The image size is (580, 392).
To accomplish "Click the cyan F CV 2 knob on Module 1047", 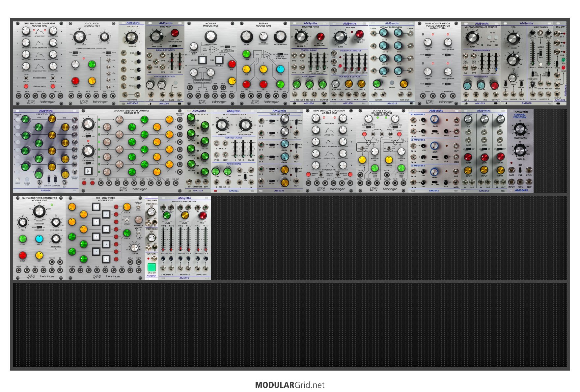I will [39, 238].
